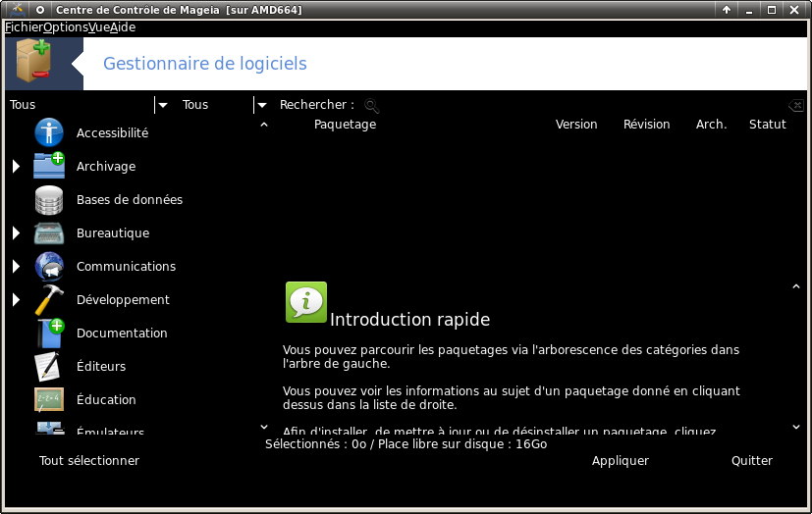Open the first Tous filter dropdown

coord(163,105)
